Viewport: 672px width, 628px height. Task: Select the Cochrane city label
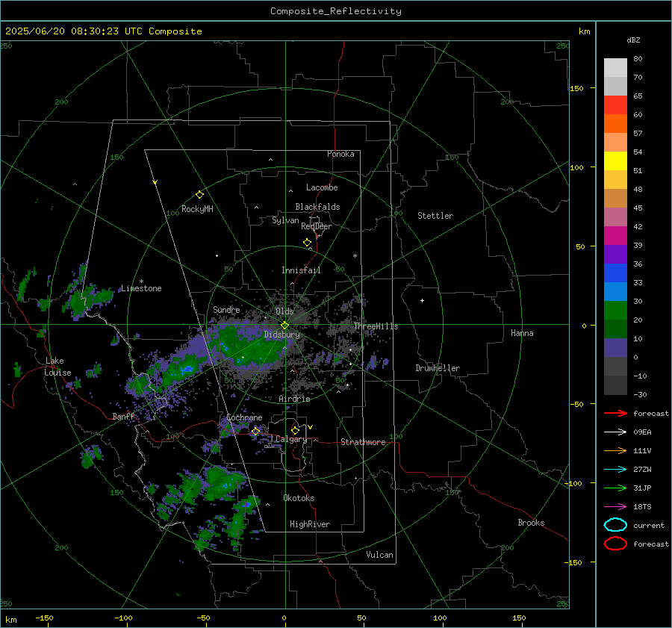(244, 417)
